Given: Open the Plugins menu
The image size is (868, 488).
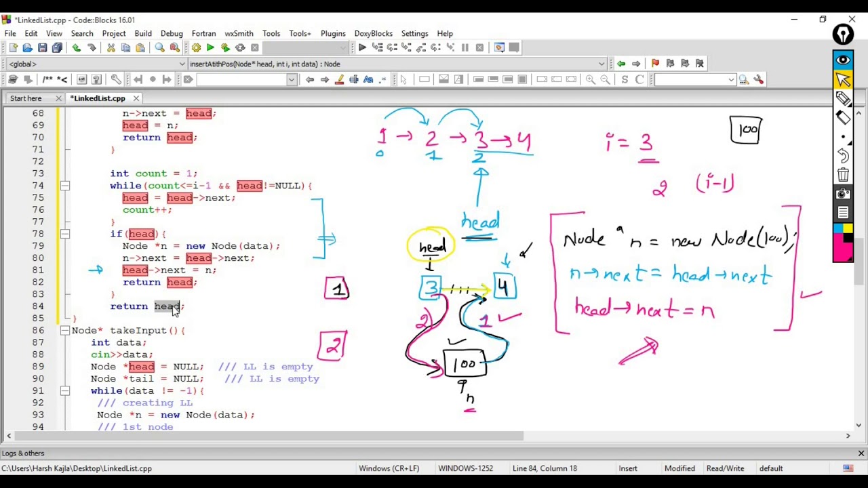Looking at the screenshot, I should pyautogui.click(x=333, y=33).
